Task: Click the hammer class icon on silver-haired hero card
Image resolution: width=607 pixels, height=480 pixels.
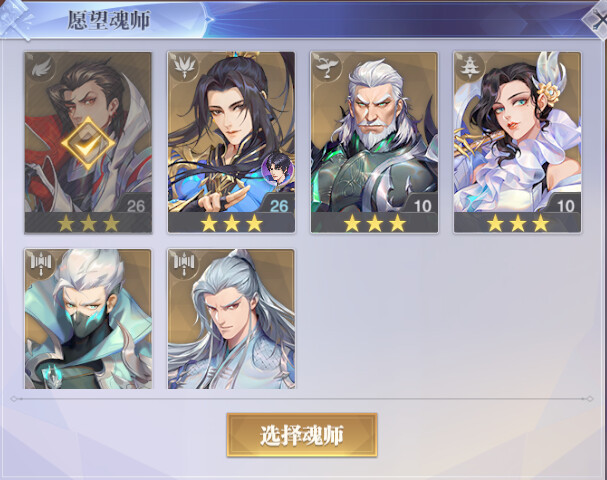Action: [184, 264]
